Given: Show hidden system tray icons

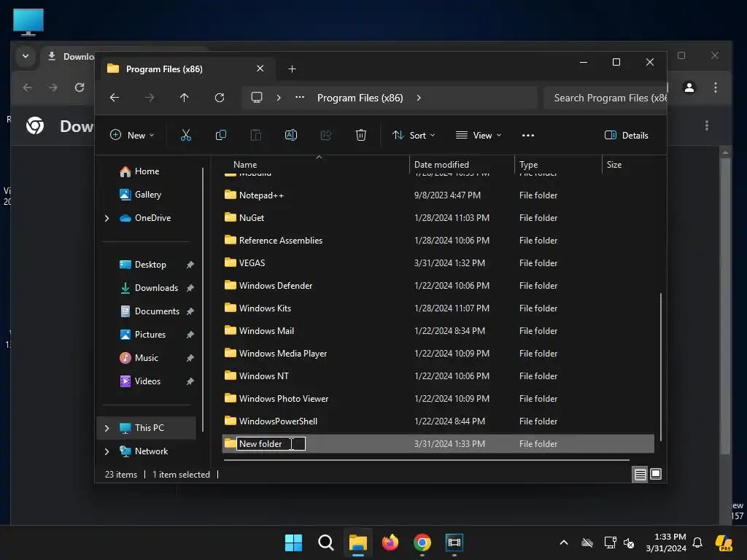Looking at the screenshot, I should 564,542.
